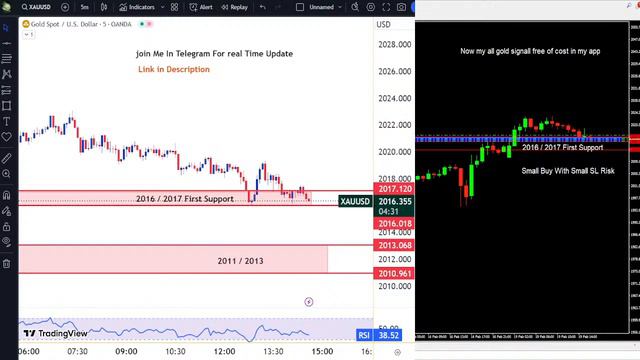Click the 12:00 time axis label
This screenshot has width=640, height=360.
point(224,351)
